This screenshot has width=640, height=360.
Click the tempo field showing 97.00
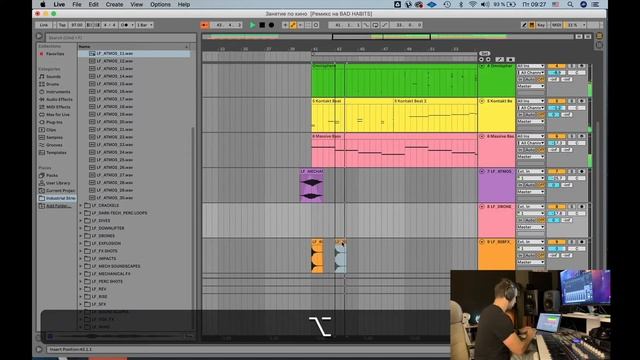pyautogui.click(x=76, y=25)
